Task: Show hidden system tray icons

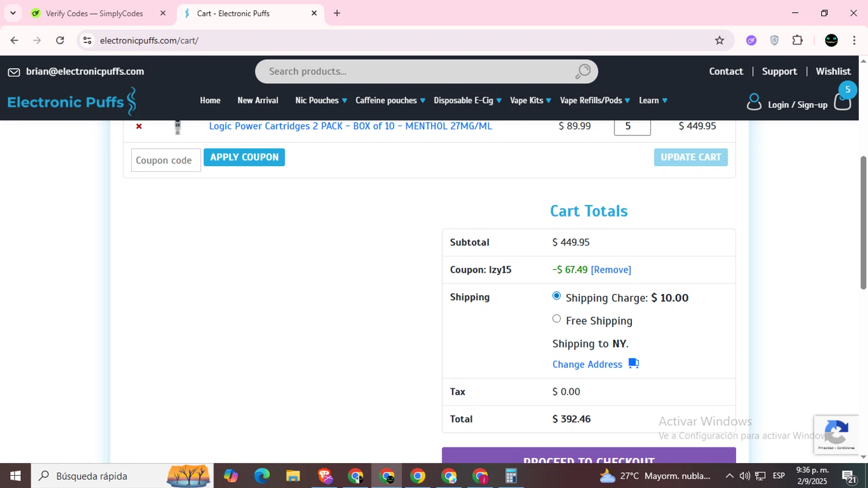Action: (729, 476)
